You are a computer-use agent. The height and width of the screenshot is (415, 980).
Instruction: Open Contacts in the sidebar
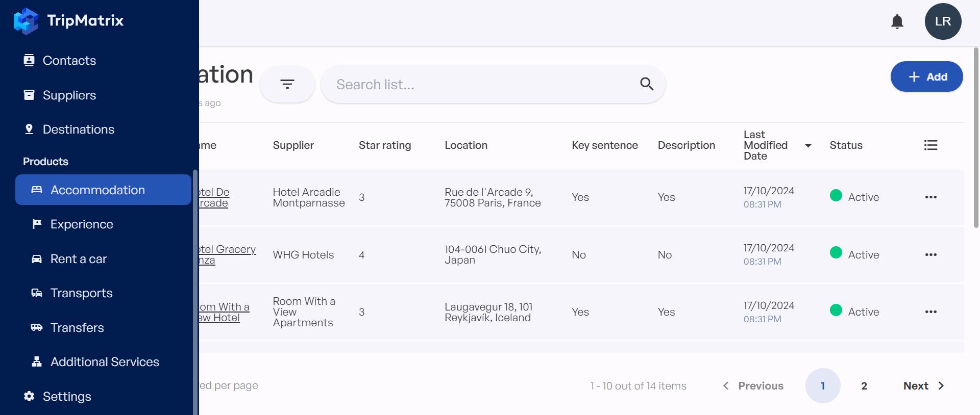tap(69, 61)
